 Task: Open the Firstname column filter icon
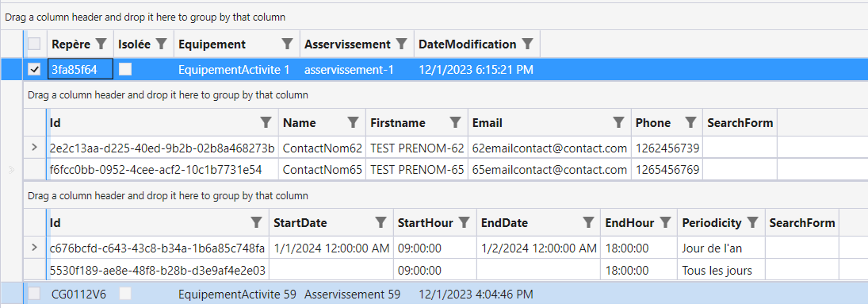[455, 122]
